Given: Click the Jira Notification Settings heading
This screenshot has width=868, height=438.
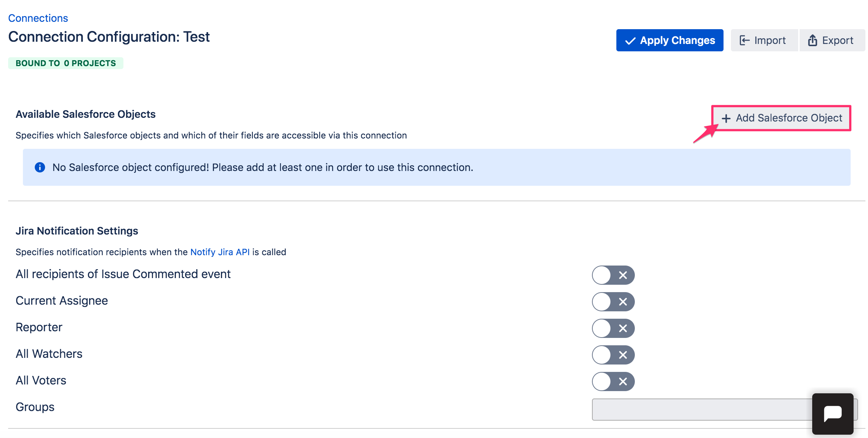Looking at the screenshot, I should (x=77, y=231).
